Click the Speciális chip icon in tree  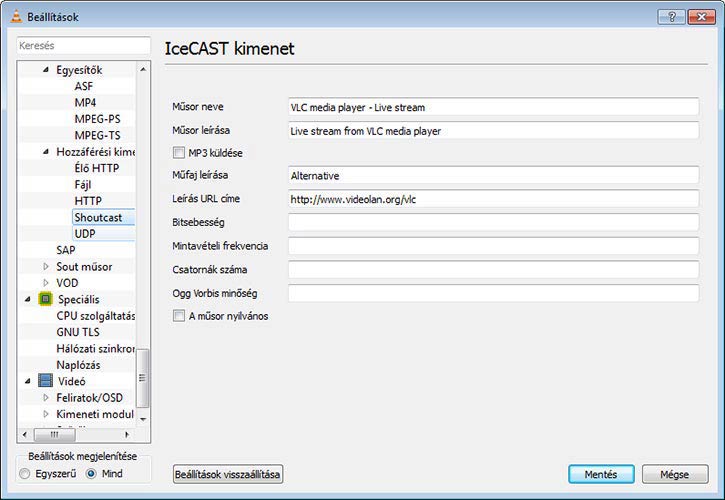45,299
